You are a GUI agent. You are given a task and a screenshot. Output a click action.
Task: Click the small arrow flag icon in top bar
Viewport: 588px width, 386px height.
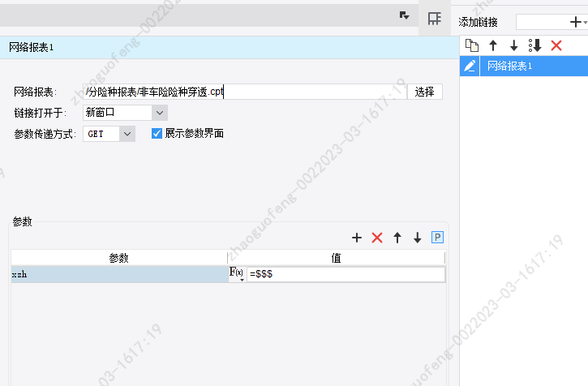click(x=404, y=15)
